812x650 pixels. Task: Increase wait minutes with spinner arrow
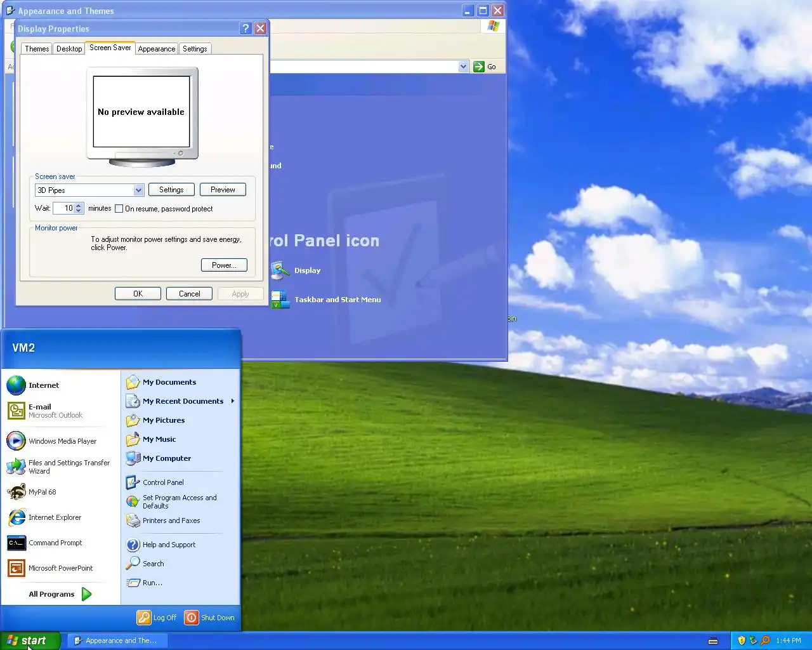(79, 206)
